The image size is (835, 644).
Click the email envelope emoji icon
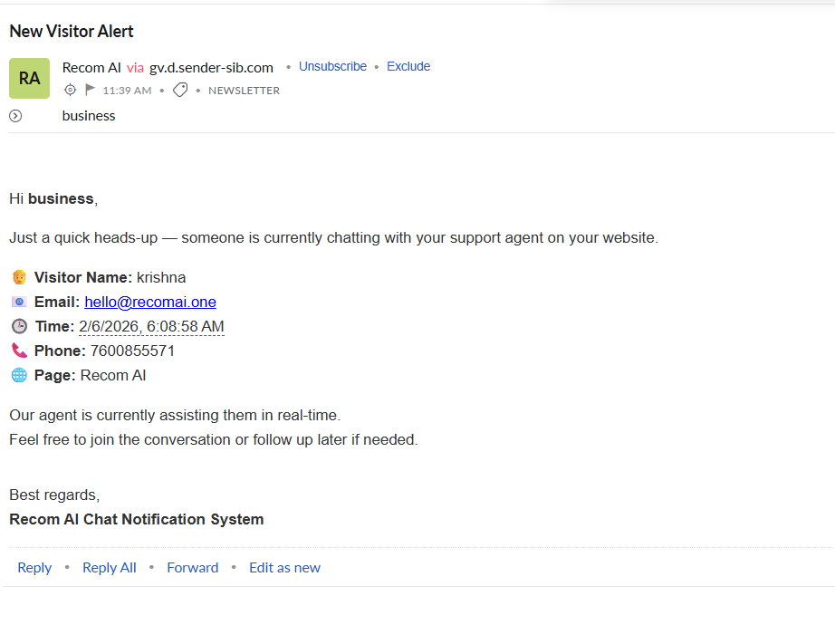coord(19,302)
